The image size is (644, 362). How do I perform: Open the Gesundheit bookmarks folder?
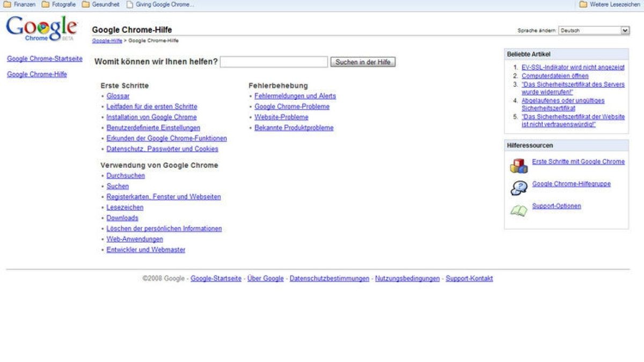[x=102, y=4]
